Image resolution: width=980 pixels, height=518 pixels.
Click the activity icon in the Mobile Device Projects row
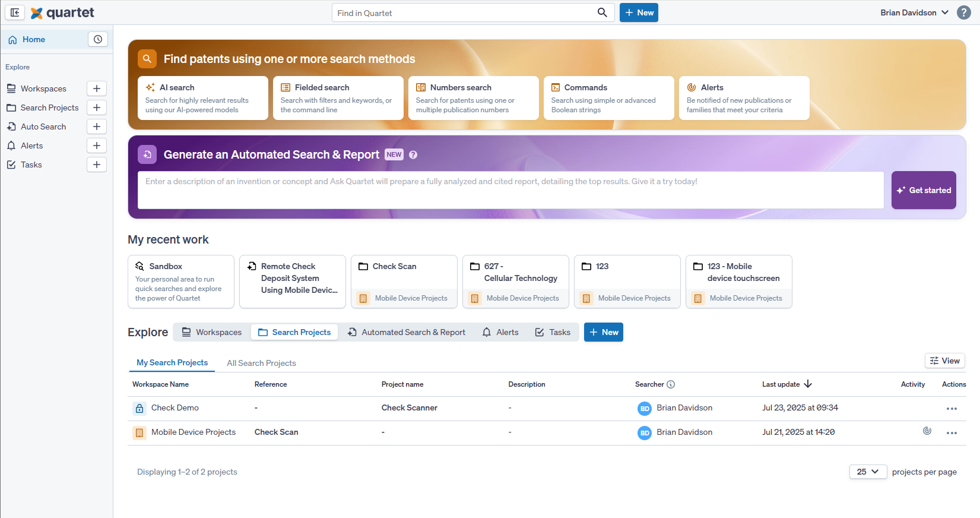pyautogui.click(x=927, y=431)
